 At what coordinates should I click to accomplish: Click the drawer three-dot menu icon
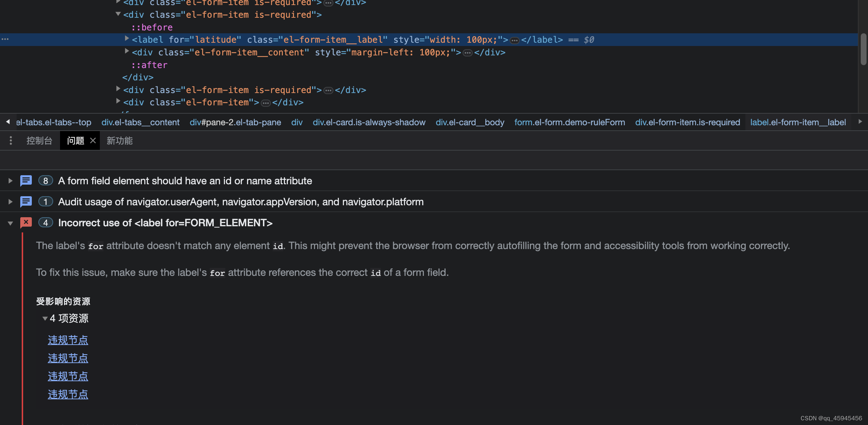click(11, 140)
